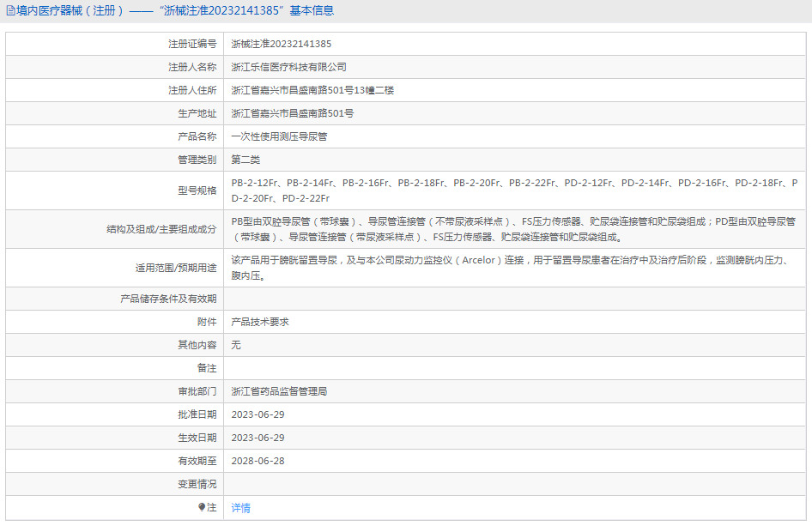Image resolution: width=812 pixels, height=526 pixels.
Task: Click the registrant address ending in 13幢二楼
Action: click(x=312, y=91)
